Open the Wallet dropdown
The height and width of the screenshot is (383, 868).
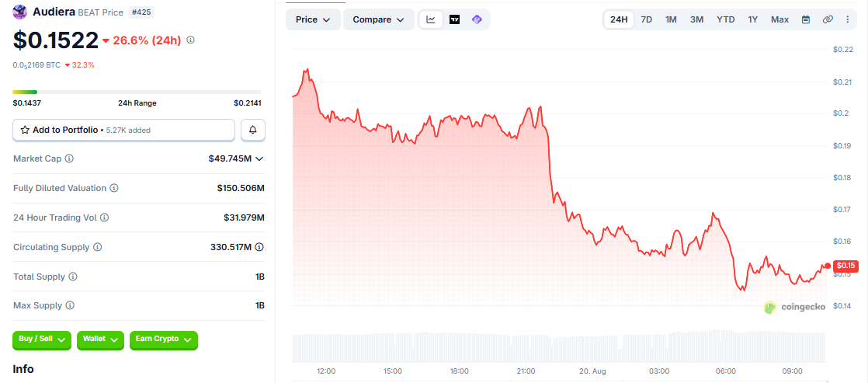pyautogui.click(x=100, y=339)
